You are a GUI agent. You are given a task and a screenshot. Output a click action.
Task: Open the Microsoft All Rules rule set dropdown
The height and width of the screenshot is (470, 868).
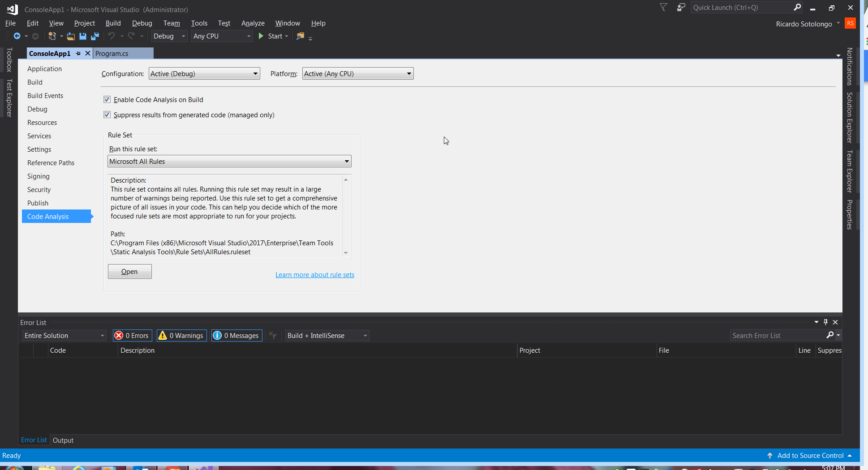229,162
